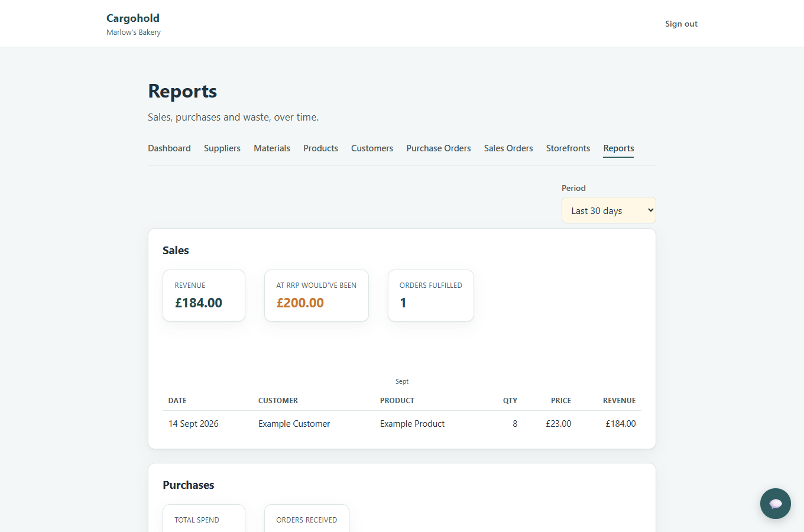Click the 14 Sept 2026 date cell
The width and height of the screenshot is (804, 532).
click(x=193, y=424)
